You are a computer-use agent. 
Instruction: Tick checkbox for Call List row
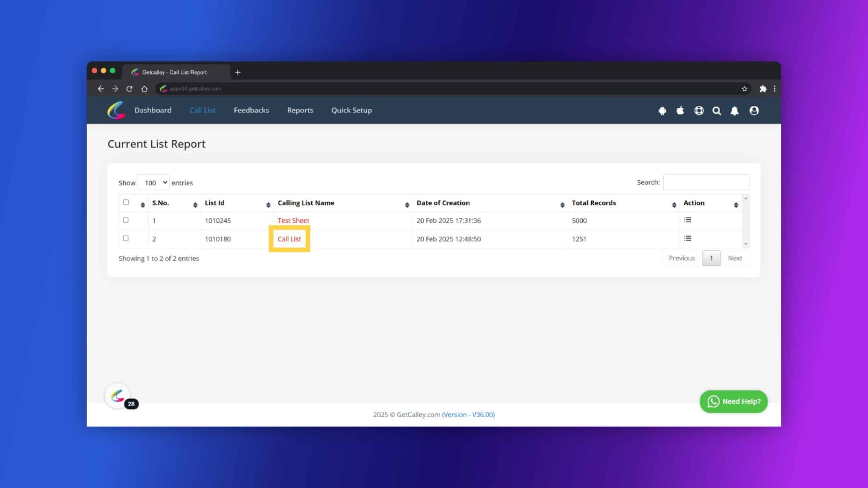(x=126, y=238)
